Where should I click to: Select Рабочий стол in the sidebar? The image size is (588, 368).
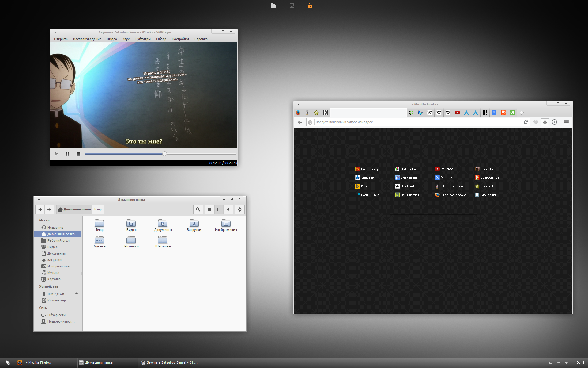click(x=58, y=240)
